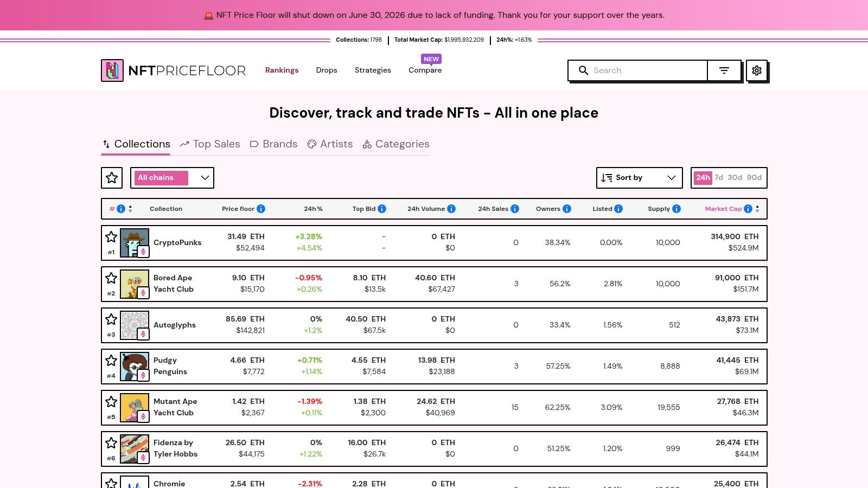This screenshot has height=488, width=868.
Task: Open the All chains dropdown
Action: pyautogui.click(x=172, y=178)
